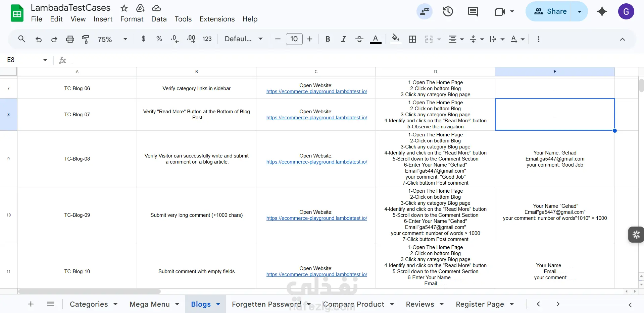Open the Google Sheets home icon
The image size is (644, 313).
coord(17,13)
